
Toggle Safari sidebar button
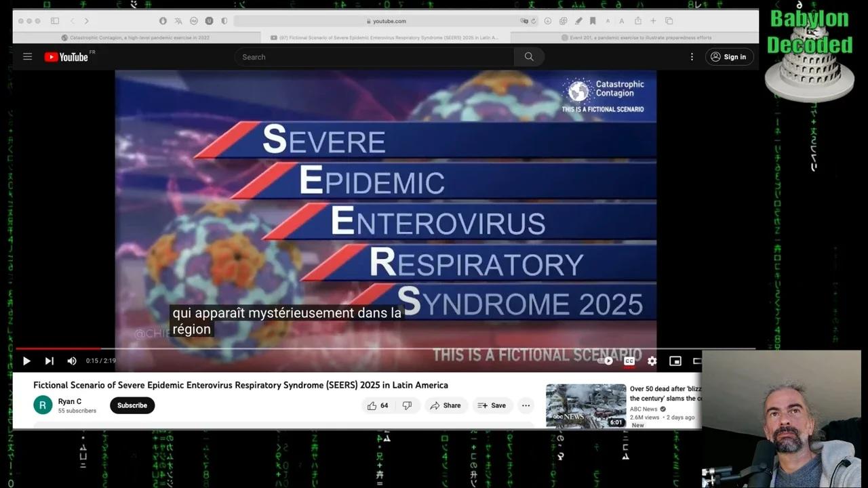(55, 21)
